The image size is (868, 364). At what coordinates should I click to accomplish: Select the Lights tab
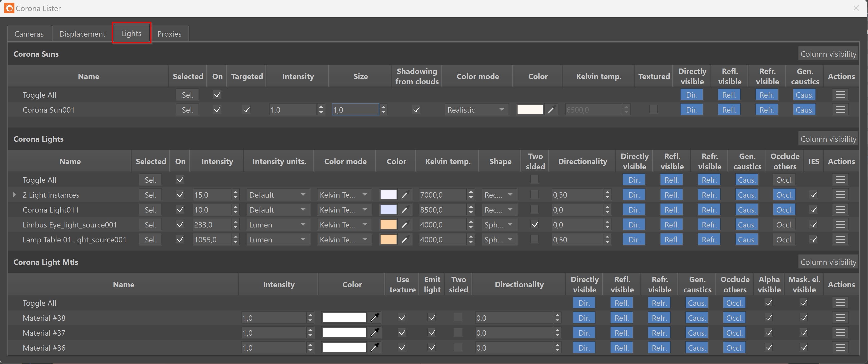click(x=131, y=33)
